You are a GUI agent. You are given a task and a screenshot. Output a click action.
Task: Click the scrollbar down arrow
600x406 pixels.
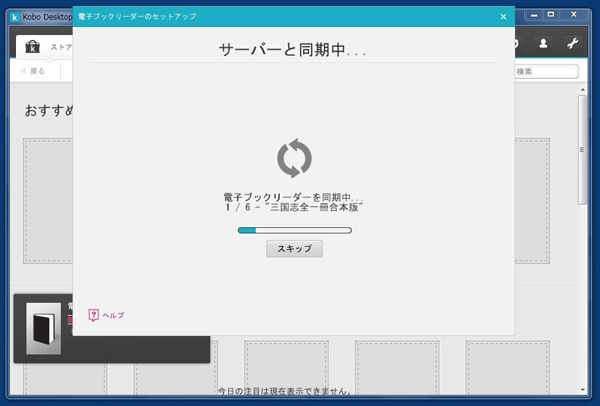click(x=582, y=390)
